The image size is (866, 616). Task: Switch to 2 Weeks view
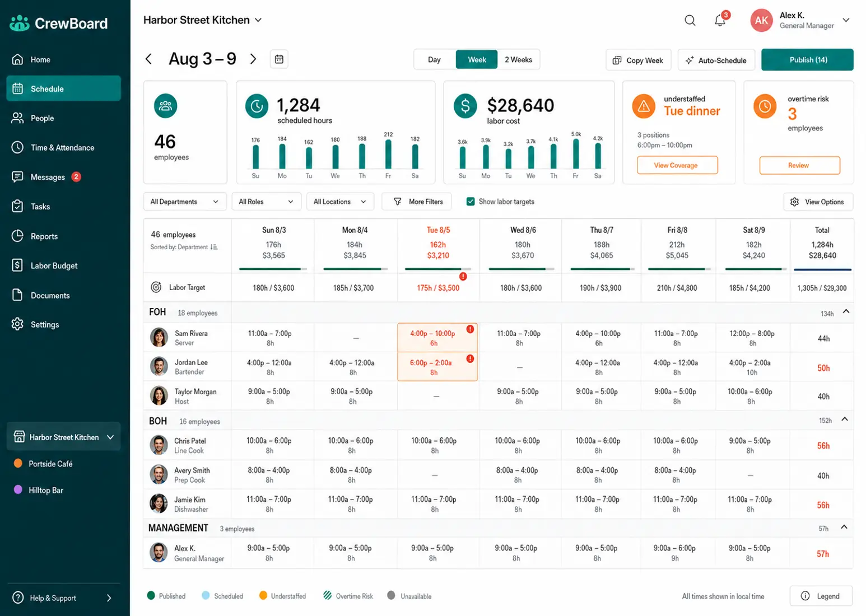(x=518, y=60)
